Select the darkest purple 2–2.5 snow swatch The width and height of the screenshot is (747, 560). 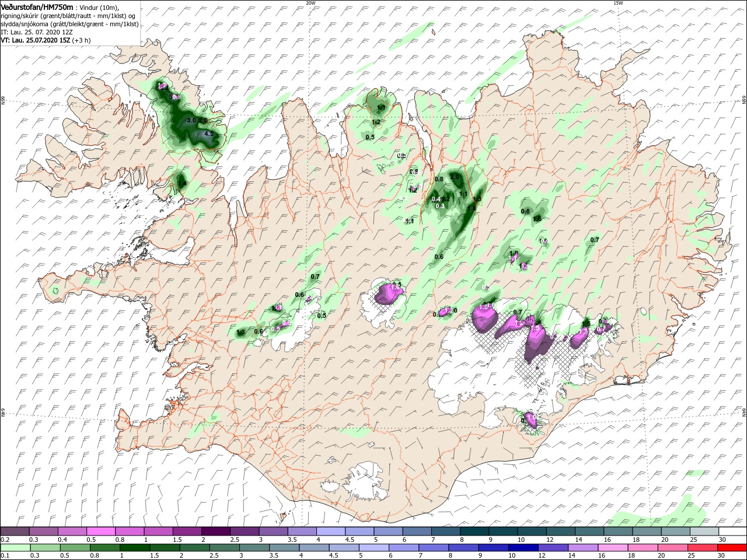point(216,531)
